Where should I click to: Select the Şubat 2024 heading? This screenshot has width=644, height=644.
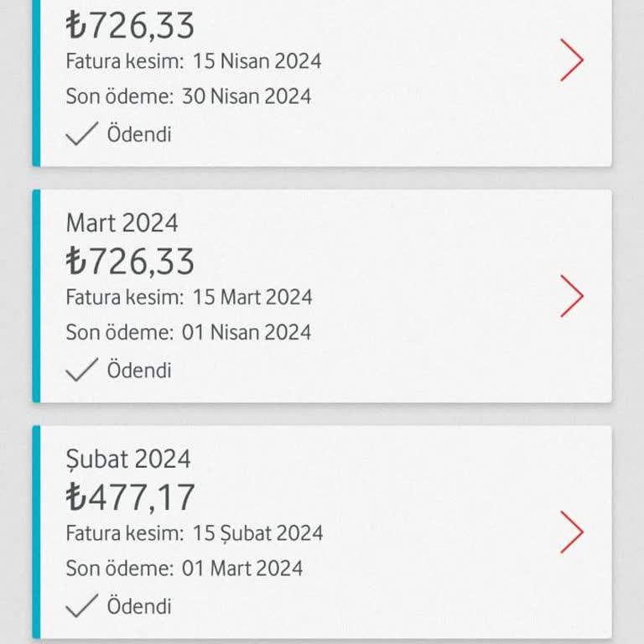128,460
